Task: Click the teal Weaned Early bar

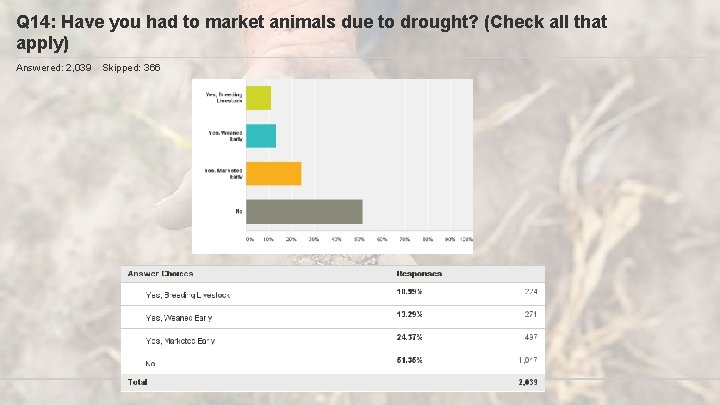Action: (261, 136)
